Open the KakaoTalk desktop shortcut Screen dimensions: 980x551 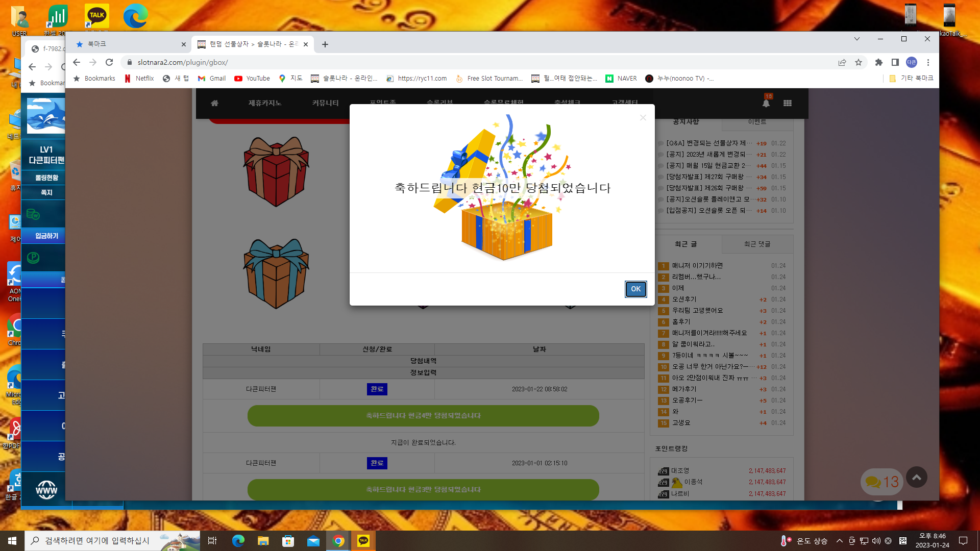point(96,19)
